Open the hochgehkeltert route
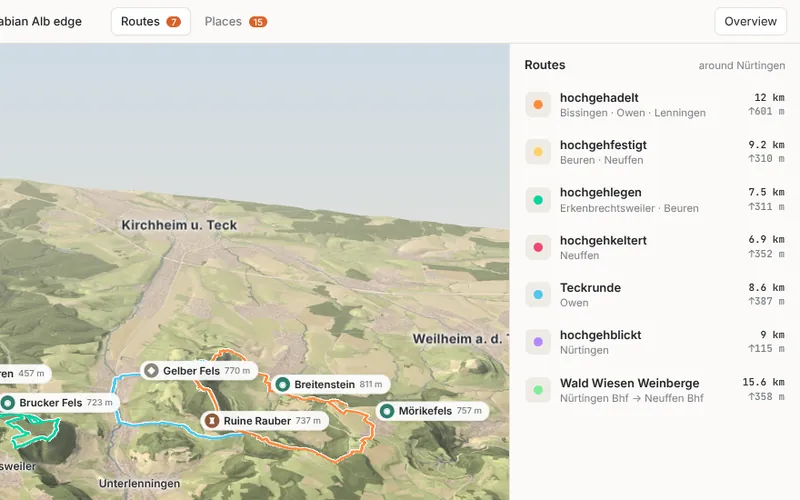 point(655,247)
